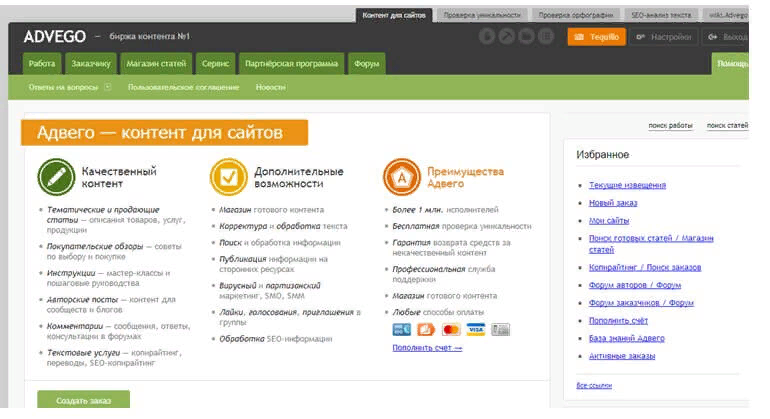Click the Тематические и продающие статьи item
This screenshot has height=419, width=770.
(x=116, y=220)
